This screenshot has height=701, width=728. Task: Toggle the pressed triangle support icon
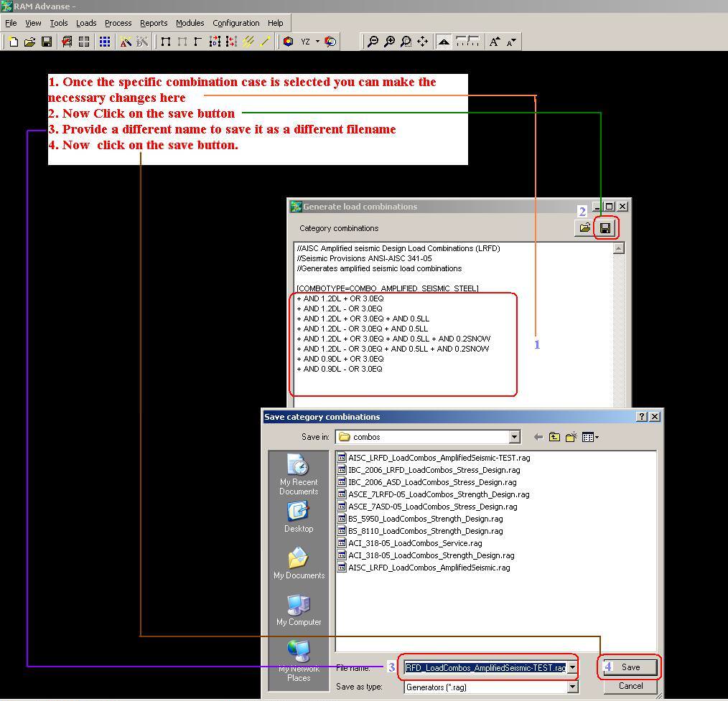(x=444, y=42)
